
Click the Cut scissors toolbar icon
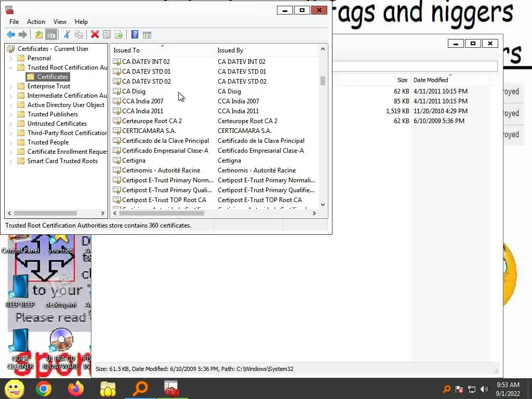pos(67,35)
